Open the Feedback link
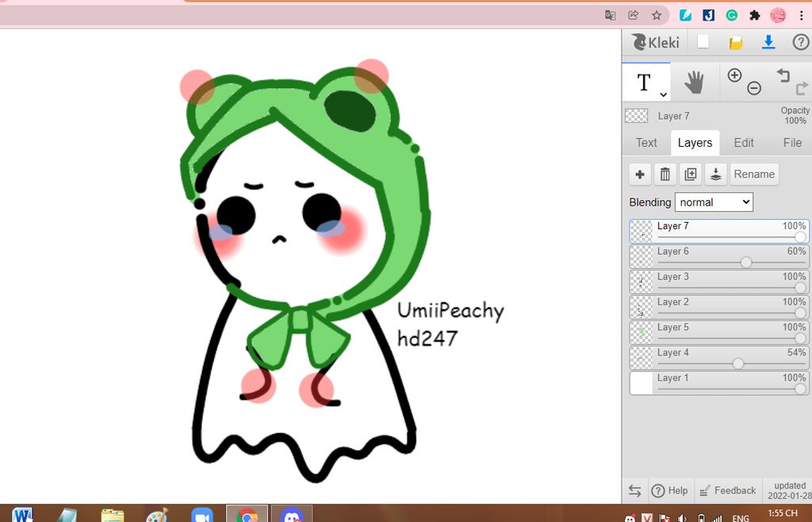This screenshot has height=522, width=812. (728, 491)
